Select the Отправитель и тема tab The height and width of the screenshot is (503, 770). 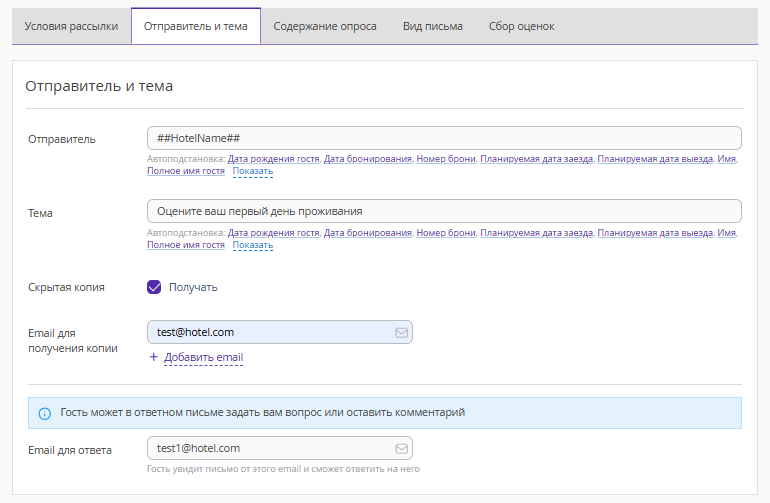(196, 26)
